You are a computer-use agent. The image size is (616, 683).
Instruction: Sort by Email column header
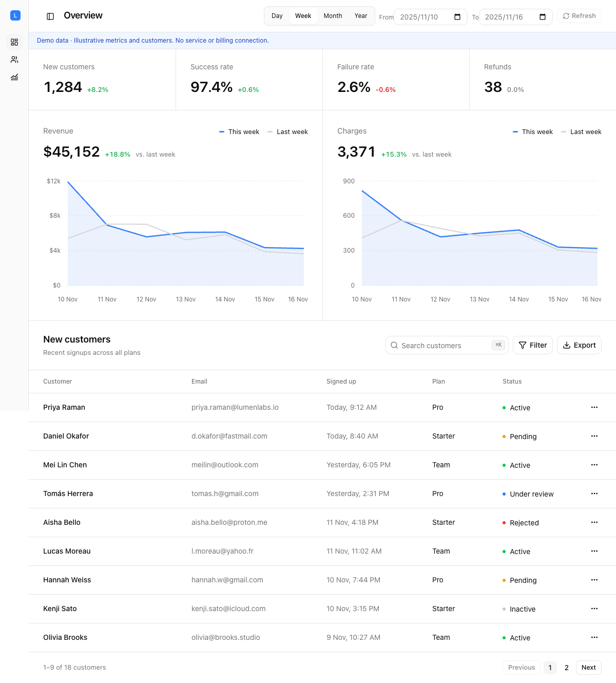(199, 382)
